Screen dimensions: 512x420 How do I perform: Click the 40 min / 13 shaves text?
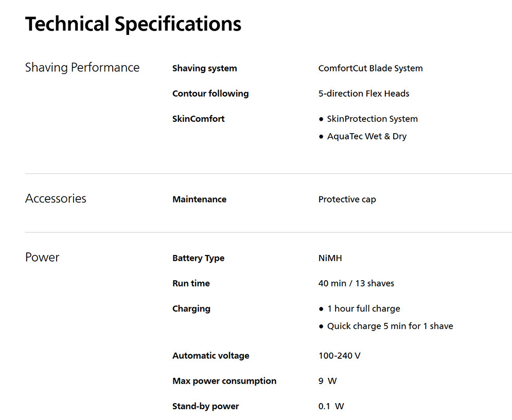pyautogui.click(x=356, y=283)
